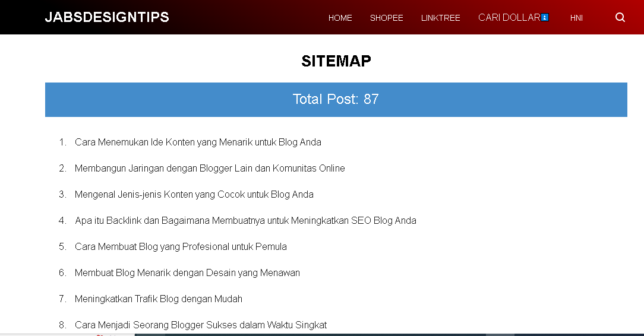The height and width of the screenshot is (336, 644).
Task: Open post Apa itu Backlink dan Bagaimana Membuatnya
Action: pos(245,220)
